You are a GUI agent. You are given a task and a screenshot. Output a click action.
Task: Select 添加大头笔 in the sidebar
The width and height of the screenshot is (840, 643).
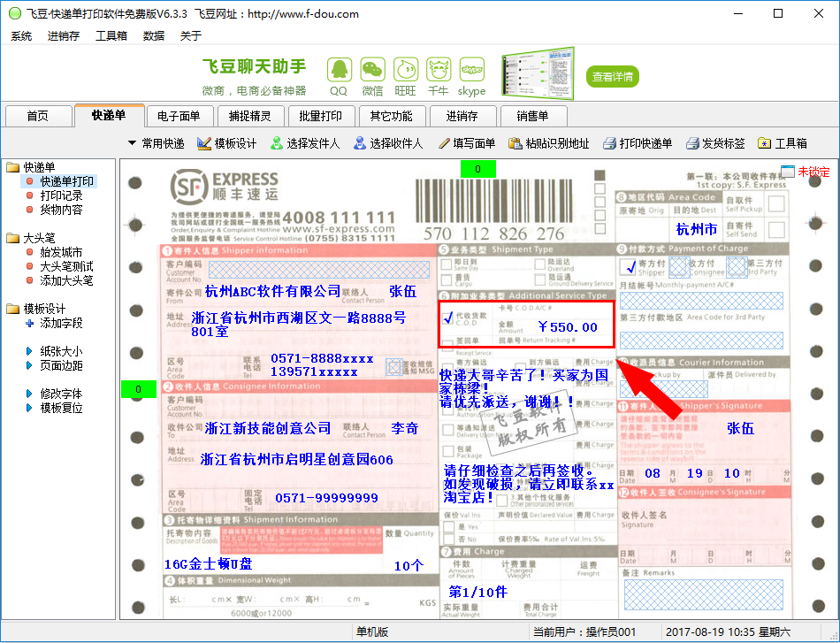tap(66, 280)
